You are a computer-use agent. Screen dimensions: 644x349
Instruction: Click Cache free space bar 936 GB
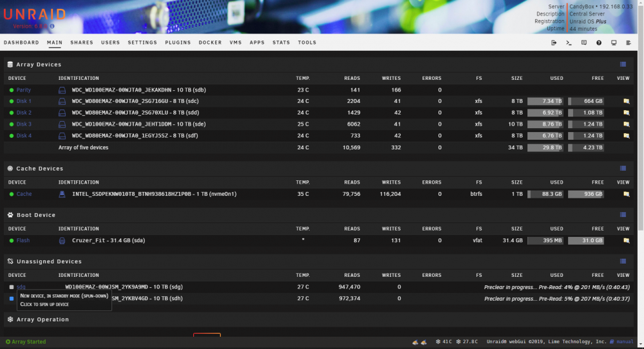[x=585, y=194]
